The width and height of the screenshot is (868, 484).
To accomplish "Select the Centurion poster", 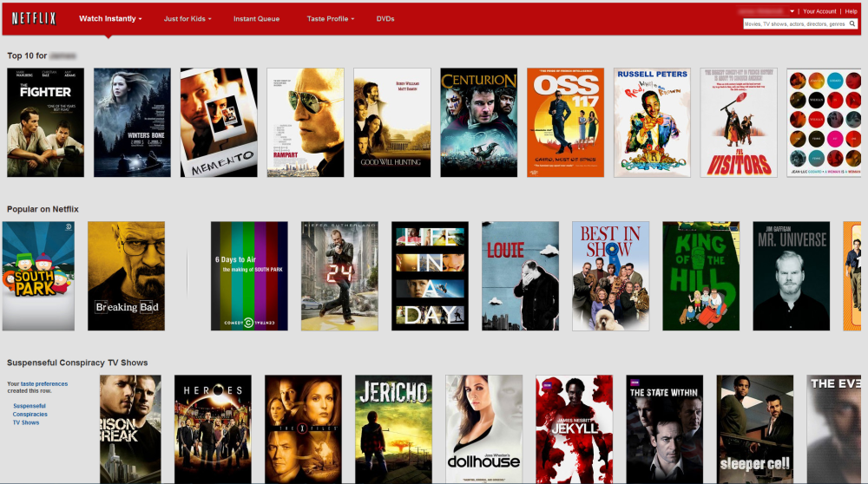I will [479, 122].
